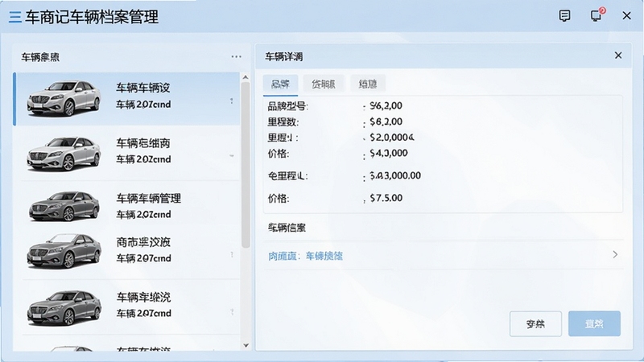Select the second vehicle row in list
This screenshot has width=644, height=362.
coord(127,153)
